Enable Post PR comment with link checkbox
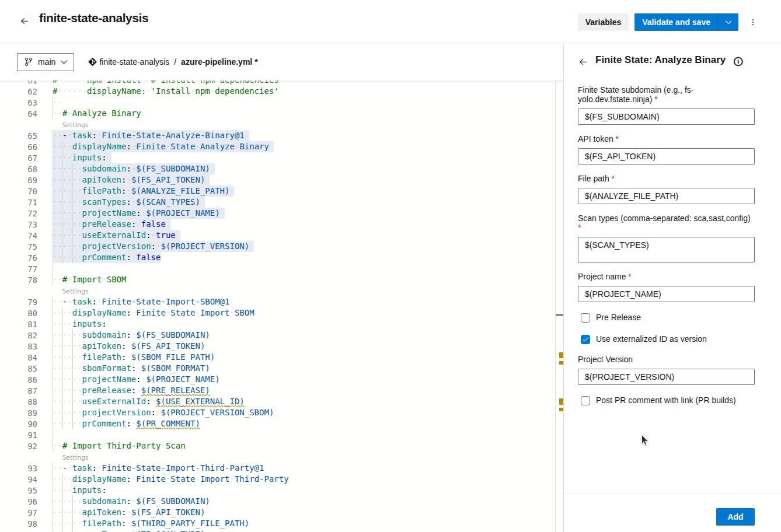 click(585, 401)
